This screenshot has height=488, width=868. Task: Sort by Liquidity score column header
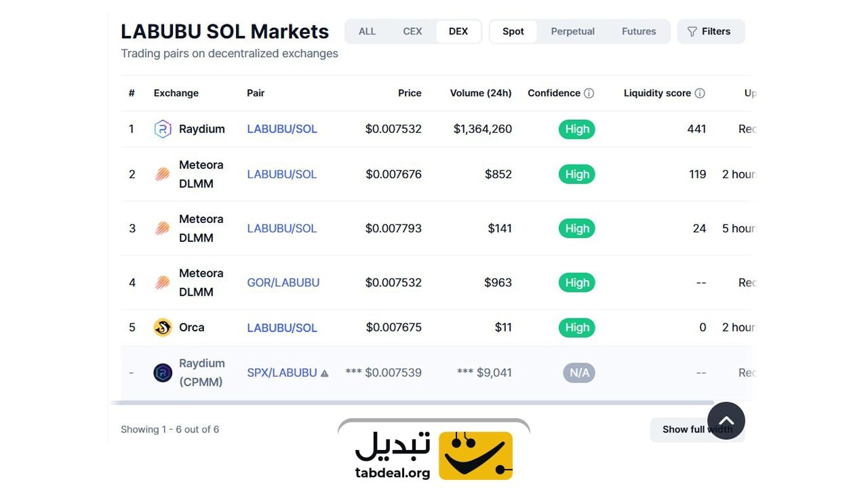click(657, 93)
